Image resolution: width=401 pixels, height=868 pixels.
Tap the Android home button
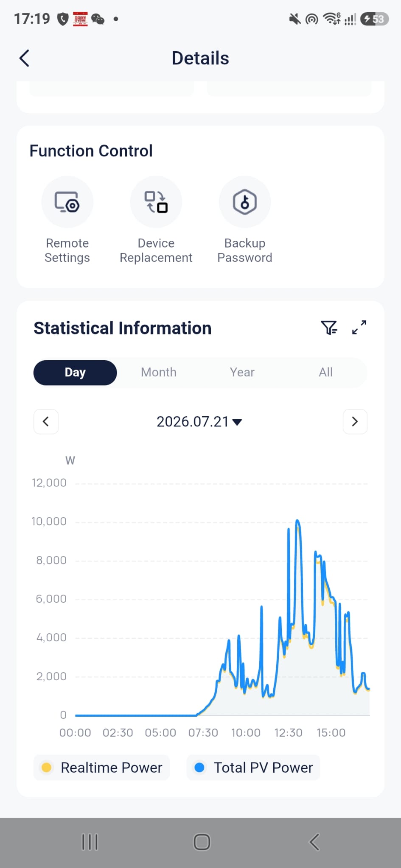point(202,842)
